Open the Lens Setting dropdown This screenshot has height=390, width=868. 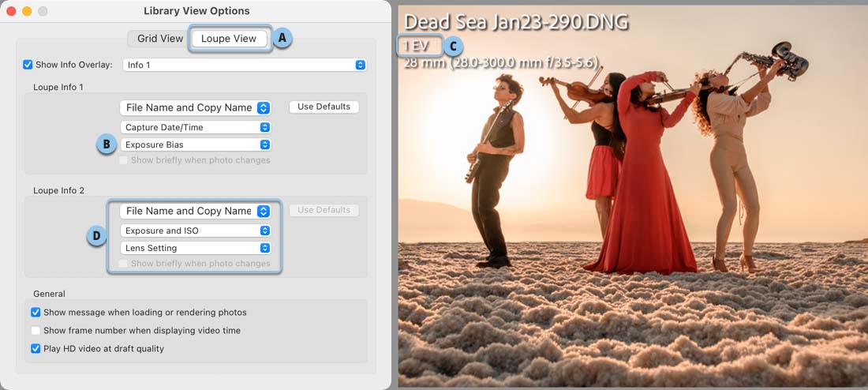[x=196, y=248]
